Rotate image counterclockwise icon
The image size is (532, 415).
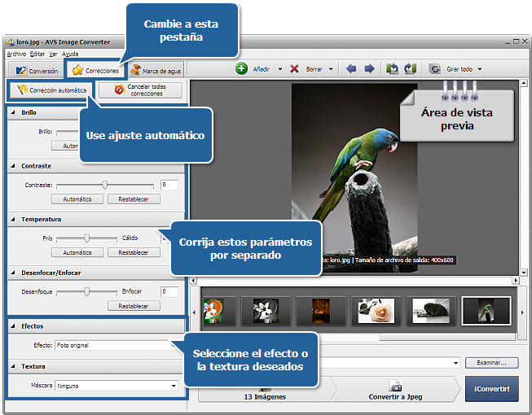pyautogui.click(x=392, y=69)
